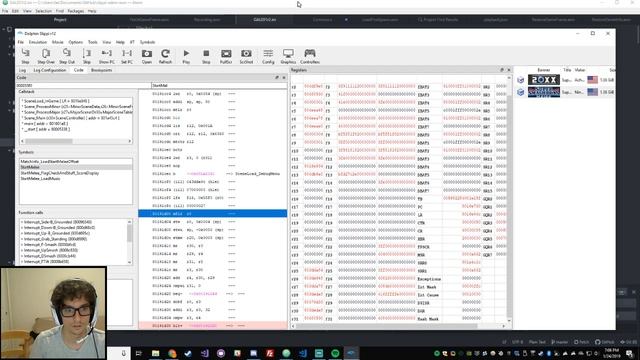Select the _start callstack entry

tap(46, 129)
